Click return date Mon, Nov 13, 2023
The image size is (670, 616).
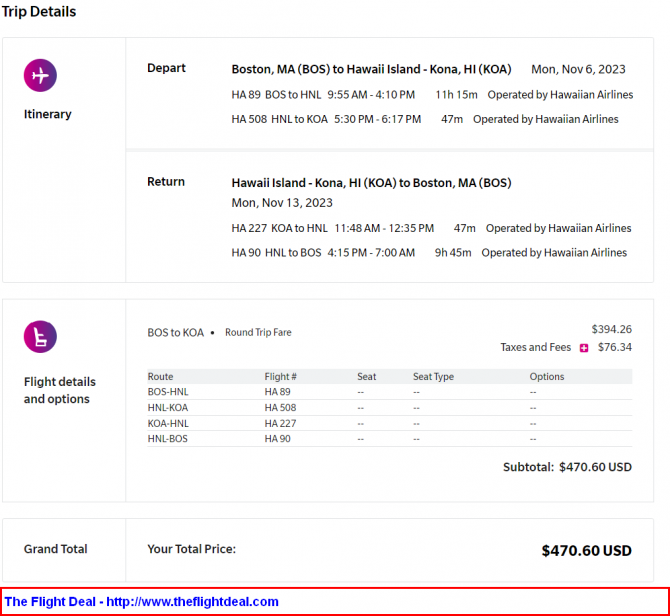coord(282,203)
